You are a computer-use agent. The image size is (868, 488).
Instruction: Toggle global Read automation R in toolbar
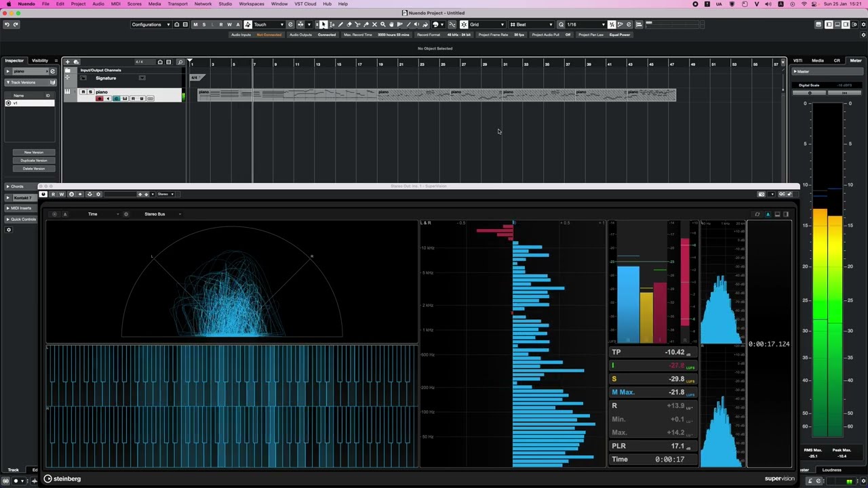pyautogui.click(x=221, y=24)
